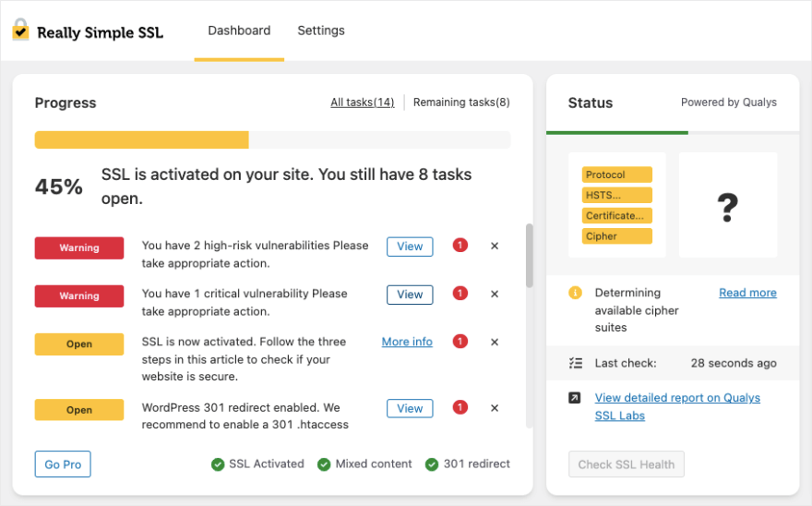Click the HSTS... status badge
Image resolution: width=812 pixels, height=506 pixels.
pos(616,196)
